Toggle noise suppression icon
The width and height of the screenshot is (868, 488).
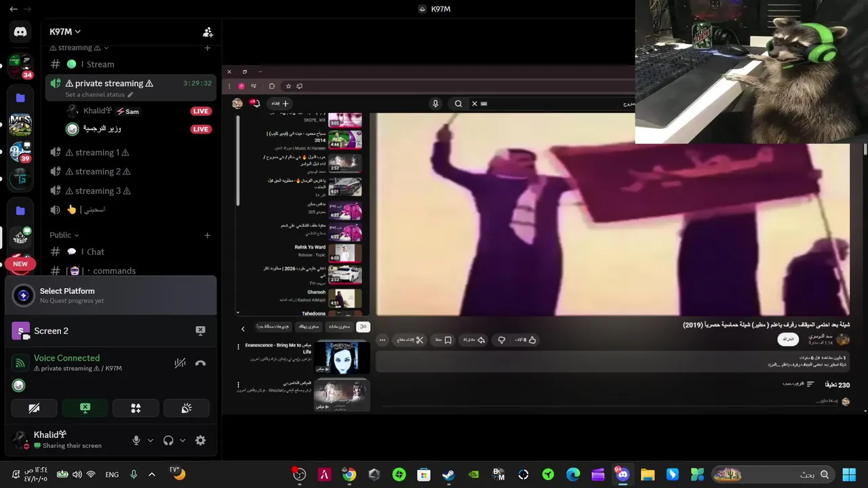point(180,363)
